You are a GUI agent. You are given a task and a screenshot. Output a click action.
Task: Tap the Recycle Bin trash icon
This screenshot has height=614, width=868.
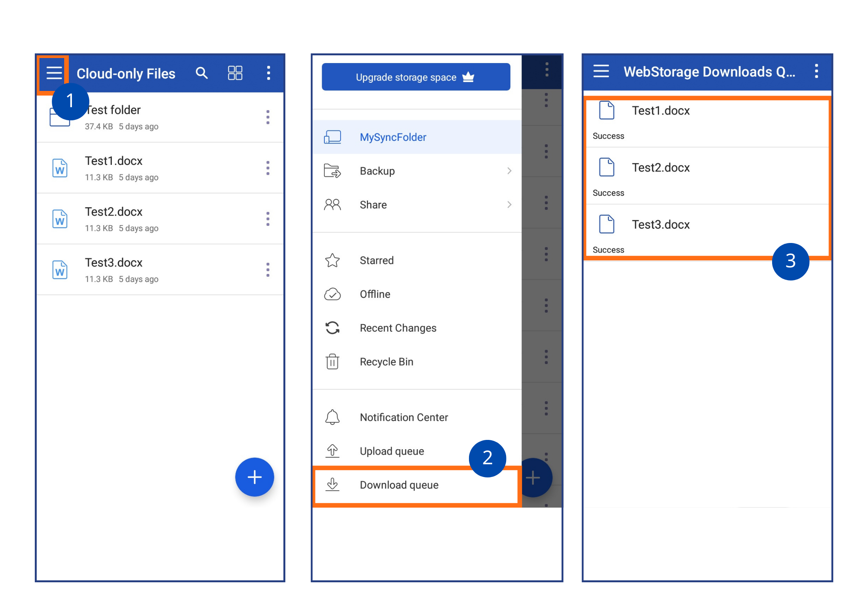333,361
